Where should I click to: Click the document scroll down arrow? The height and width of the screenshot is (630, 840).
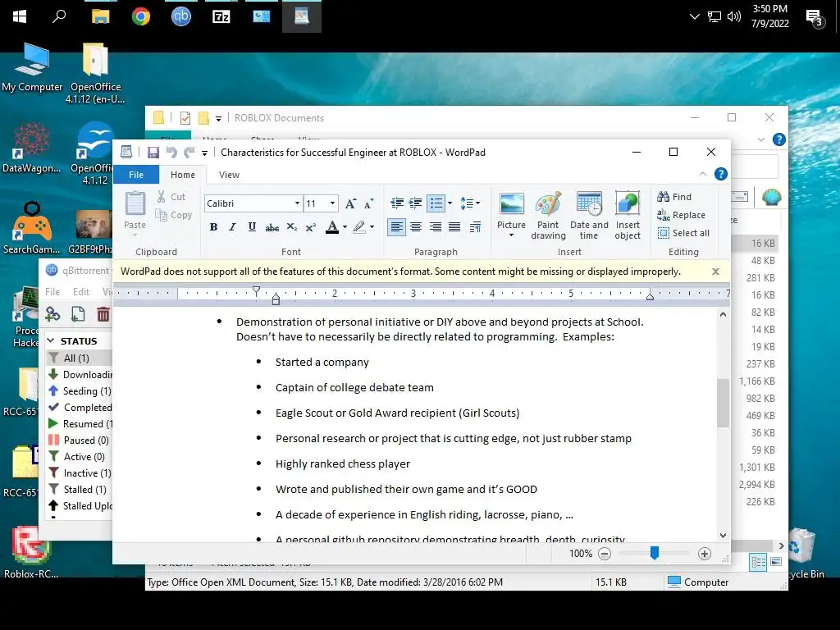[724, 535]
